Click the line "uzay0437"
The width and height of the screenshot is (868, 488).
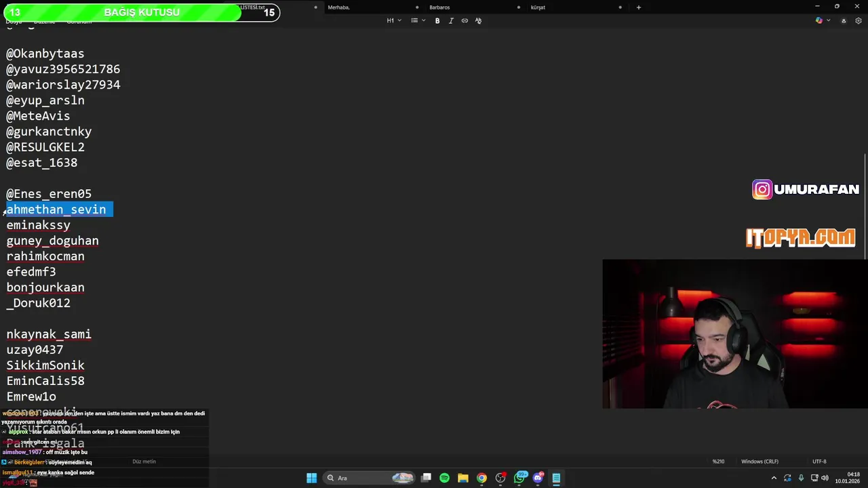coord(35,350)
